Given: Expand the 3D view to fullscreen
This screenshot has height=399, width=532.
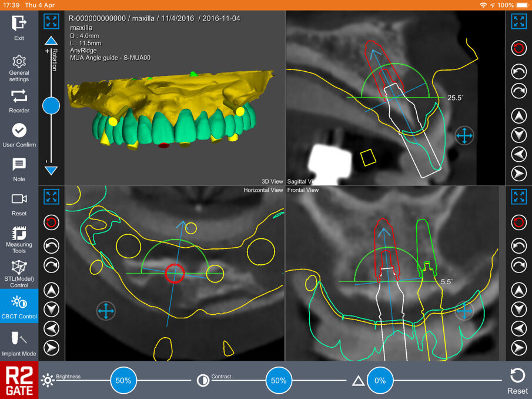Looking at the screenshot, I should 52,22.
